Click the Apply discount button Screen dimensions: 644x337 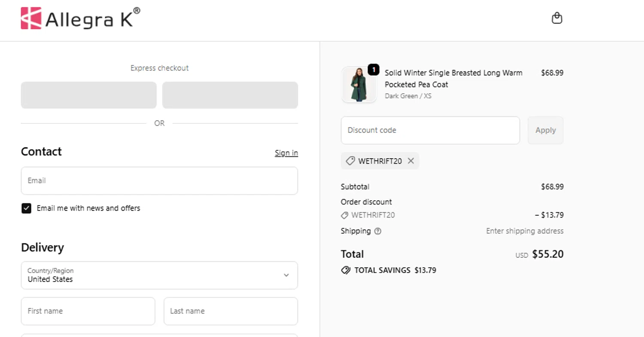tap(545, 130)
